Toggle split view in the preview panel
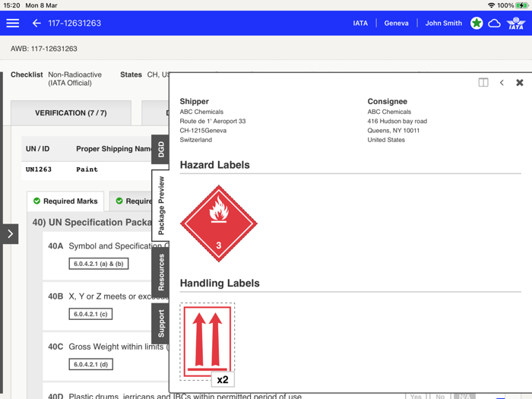 483,82
